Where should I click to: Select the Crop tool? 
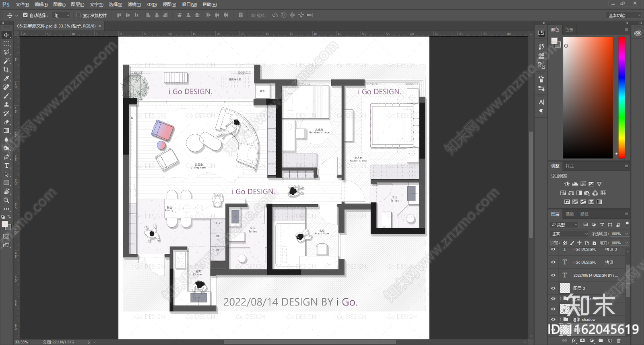pyautogui.click(x=6, y=70)
